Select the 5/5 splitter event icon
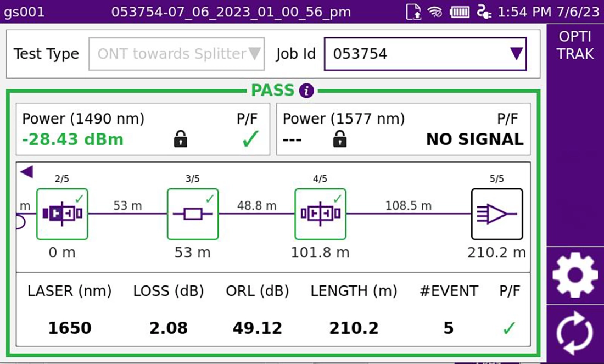Viewport: 604px width, 364px height. [497, 214]
